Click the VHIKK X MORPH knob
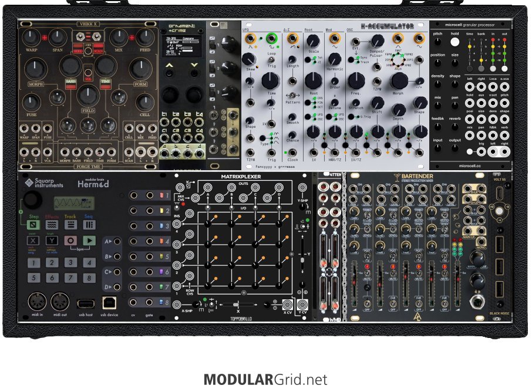This screenshot has width=532, height=392. coord(36,68)
